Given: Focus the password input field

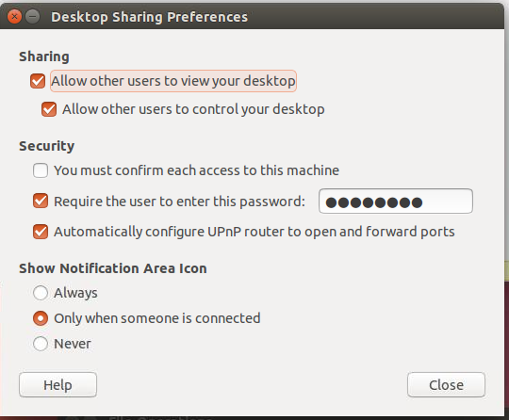Looking at the screenshot, I should tap(396, 202).
